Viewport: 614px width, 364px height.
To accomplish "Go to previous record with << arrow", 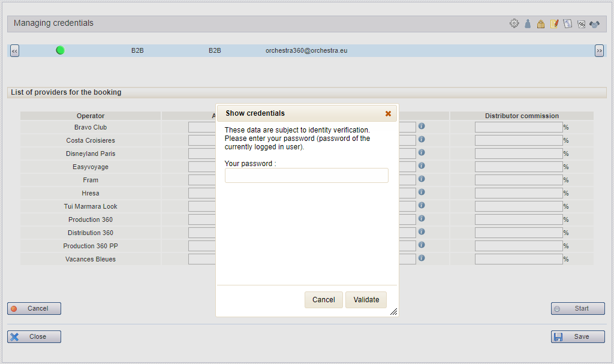I will (x=14, y=51).
